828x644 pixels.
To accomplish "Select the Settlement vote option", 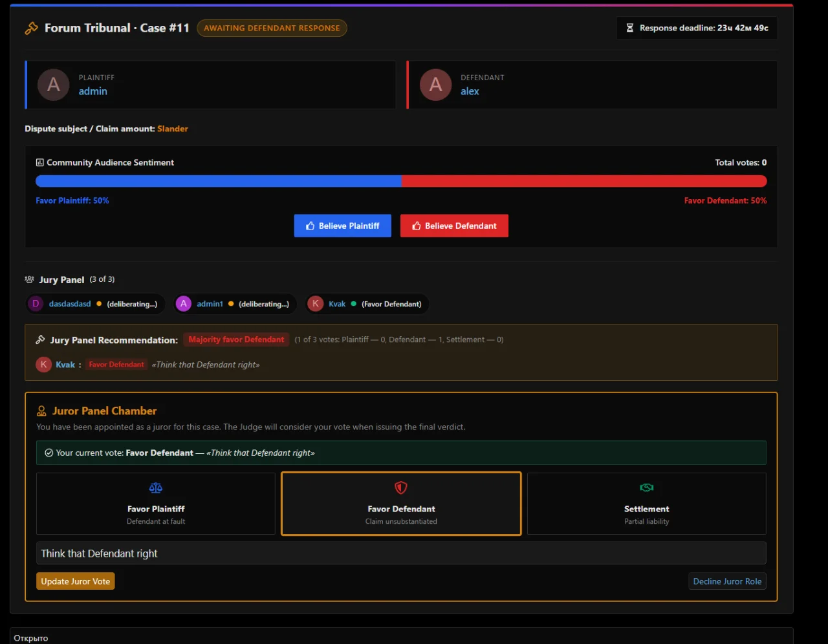I will 647,504.
